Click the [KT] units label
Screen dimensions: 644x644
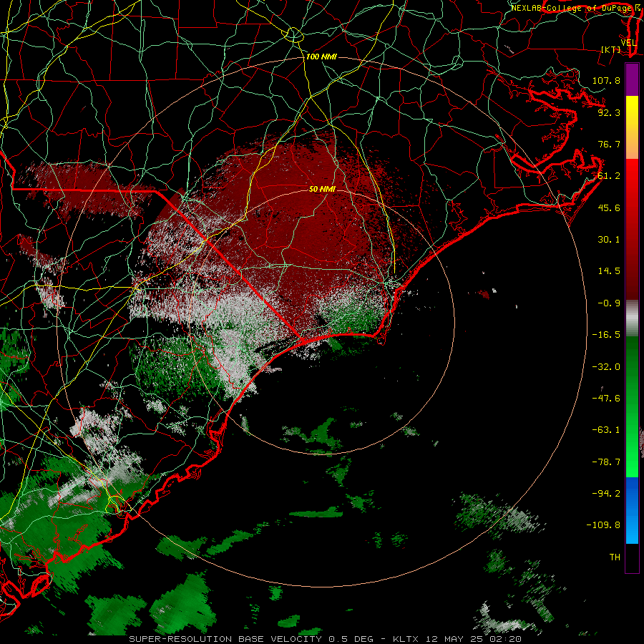point(611,49)
